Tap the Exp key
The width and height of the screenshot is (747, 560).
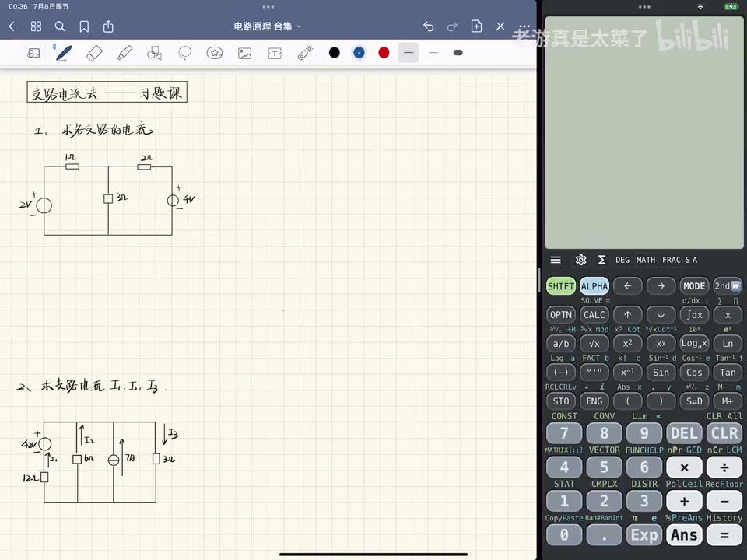click(644, 535)
